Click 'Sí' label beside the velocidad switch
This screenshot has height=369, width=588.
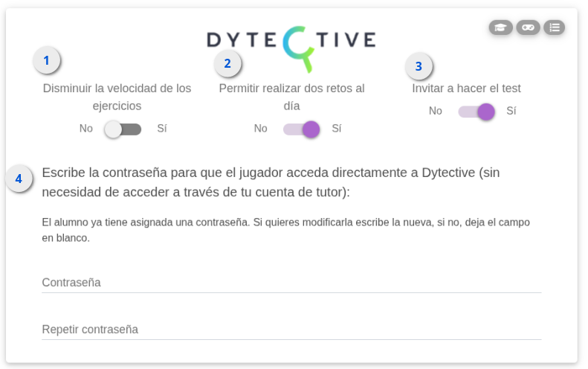tap(162, 129)
